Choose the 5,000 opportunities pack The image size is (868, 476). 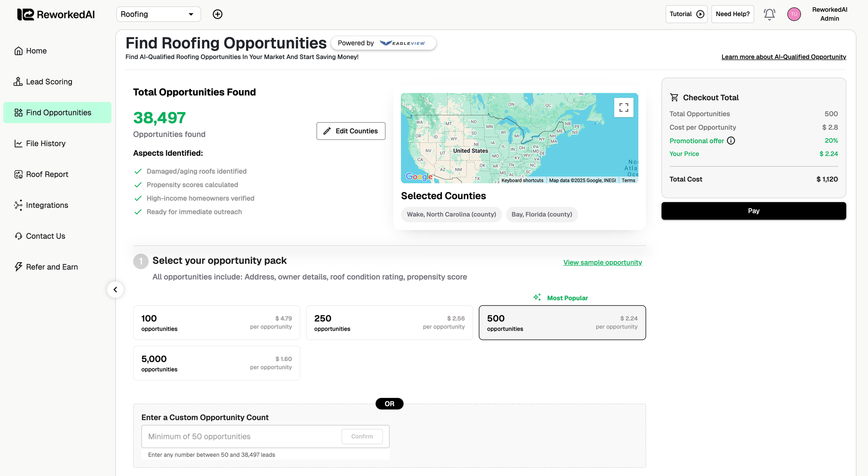(x=216, y=363)
